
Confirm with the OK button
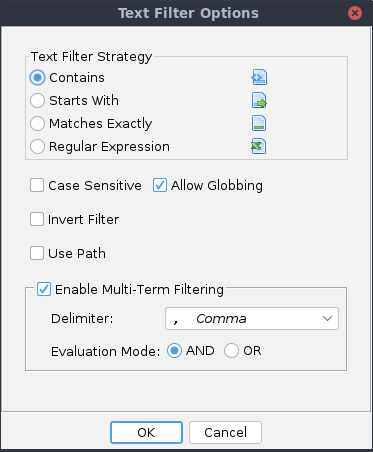click(146, 432)
